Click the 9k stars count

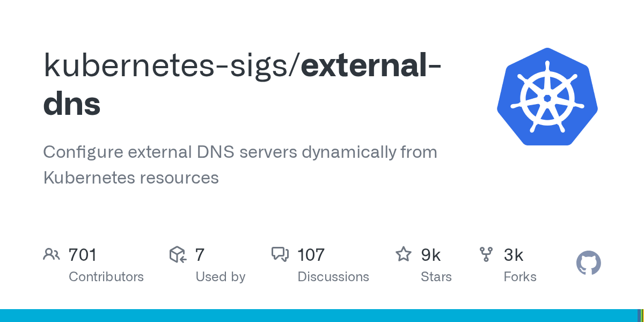431,255
